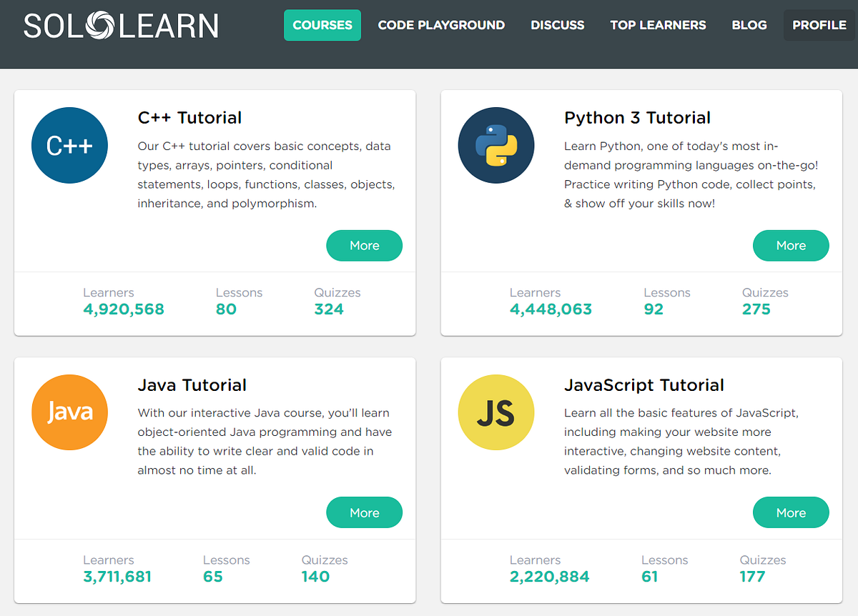
Task: Click More on the Python 3 Tutorial
Action: click(x=791, y=245)
